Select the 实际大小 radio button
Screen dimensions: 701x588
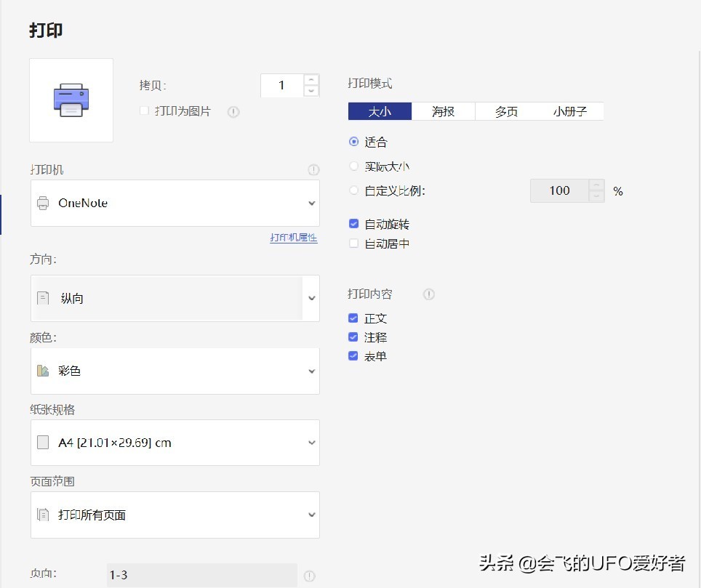[353, 166]
